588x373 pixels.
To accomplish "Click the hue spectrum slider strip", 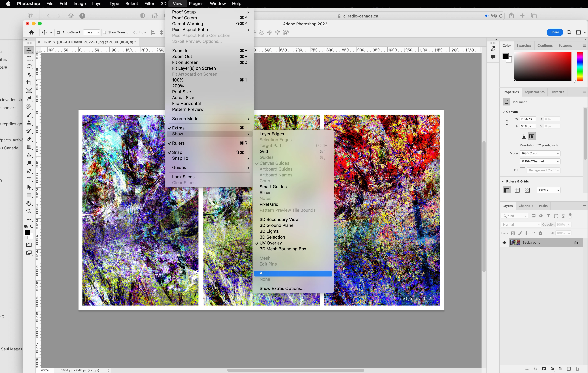I will click(x=580, y=66).
